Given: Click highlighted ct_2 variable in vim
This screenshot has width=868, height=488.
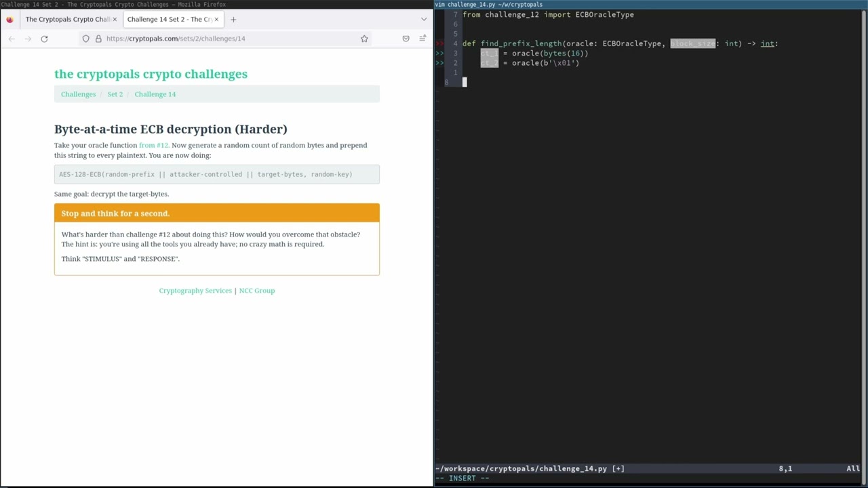Looking at the screenshot, I should [490, 63].
